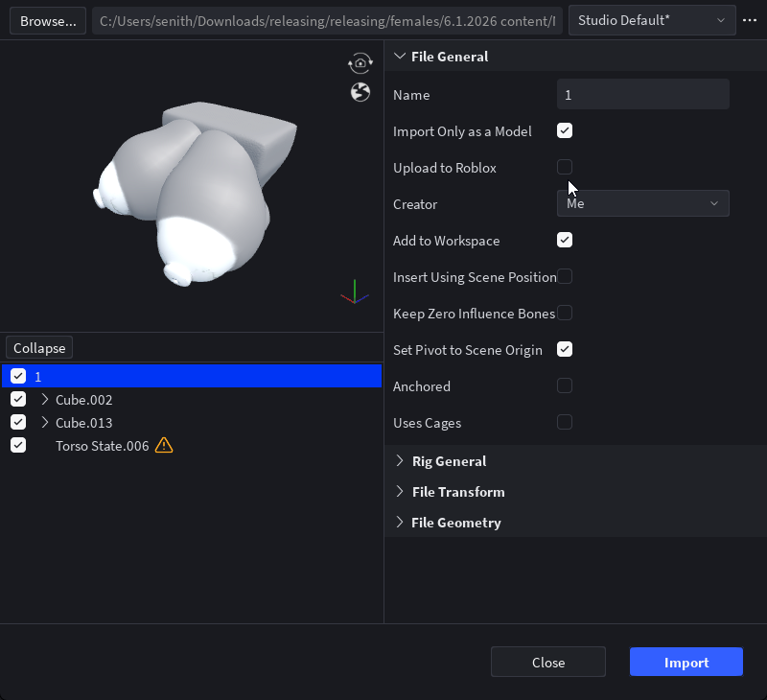This screenshot has width=767, height=700.
Task: Select the root item 1 row
Action: point(191,376)
